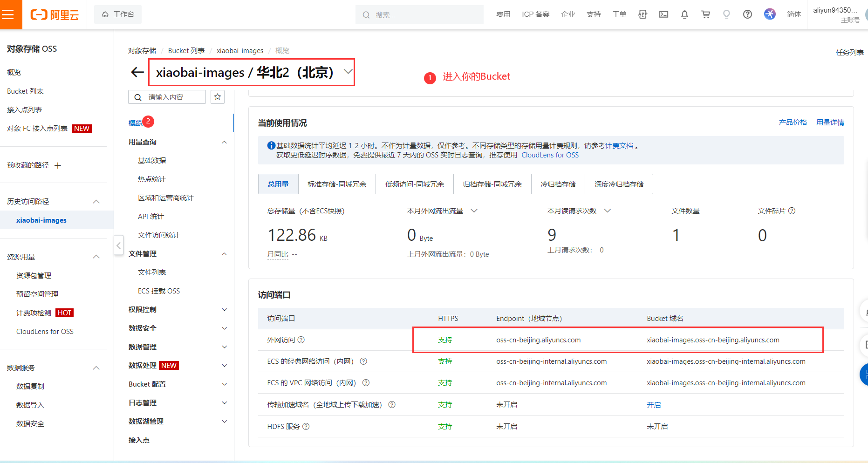
Task: Open ICP 备案 in top bar
Action: pyautogui.click(x=536, y=14)
